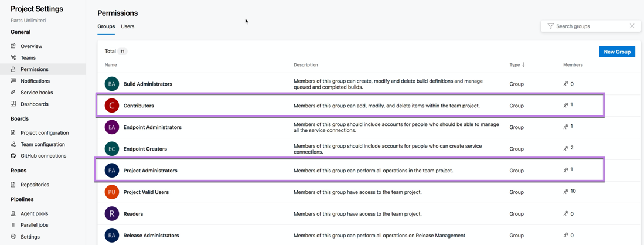Select the Groups tab

click(106, 26)
